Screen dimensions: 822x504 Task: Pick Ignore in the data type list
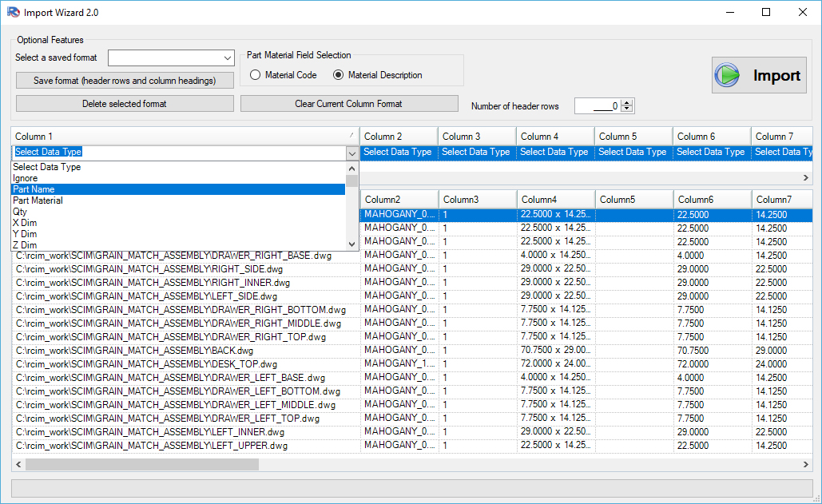point(26,178)
